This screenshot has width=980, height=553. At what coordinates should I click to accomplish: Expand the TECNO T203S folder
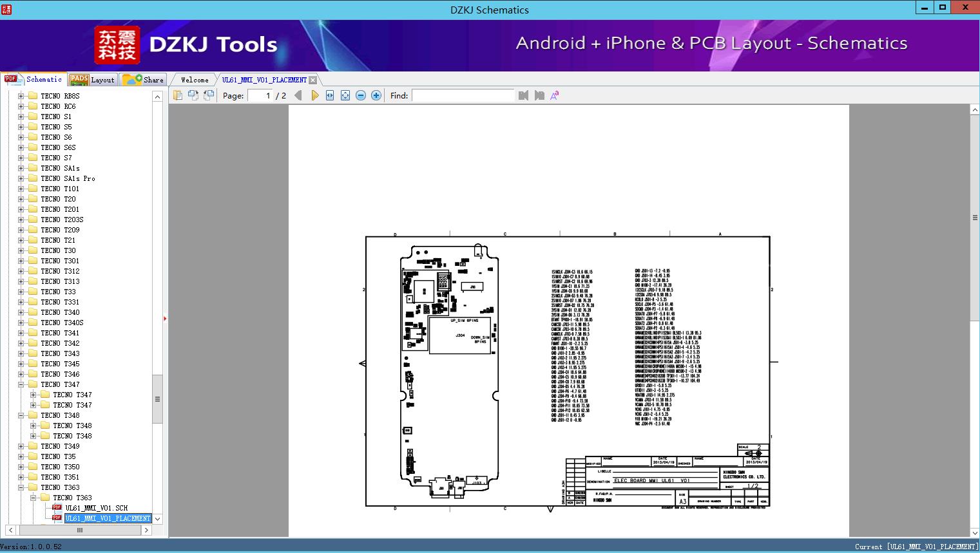click(21, 220)
